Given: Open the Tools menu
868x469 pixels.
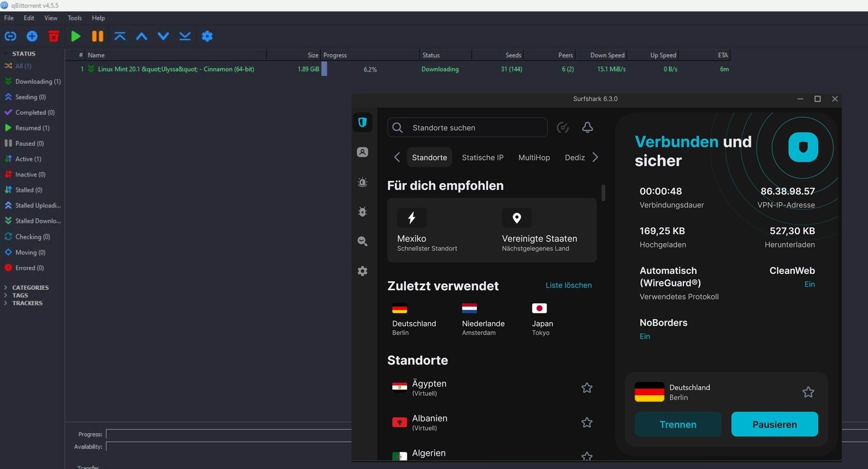Looking at the screenshot, I should click(74, 18).
